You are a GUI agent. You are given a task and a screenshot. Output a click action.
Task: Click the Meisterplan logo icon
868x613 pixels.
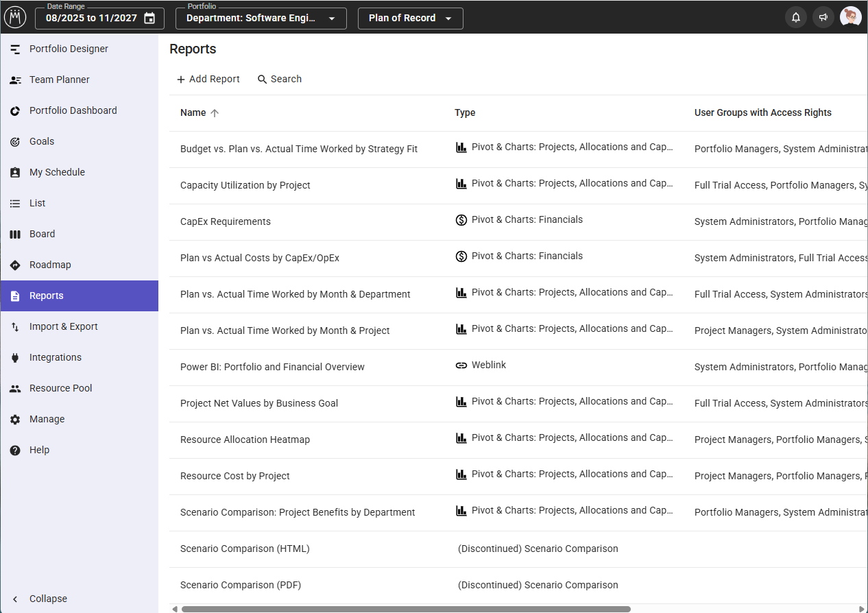[x=15, y=18]
